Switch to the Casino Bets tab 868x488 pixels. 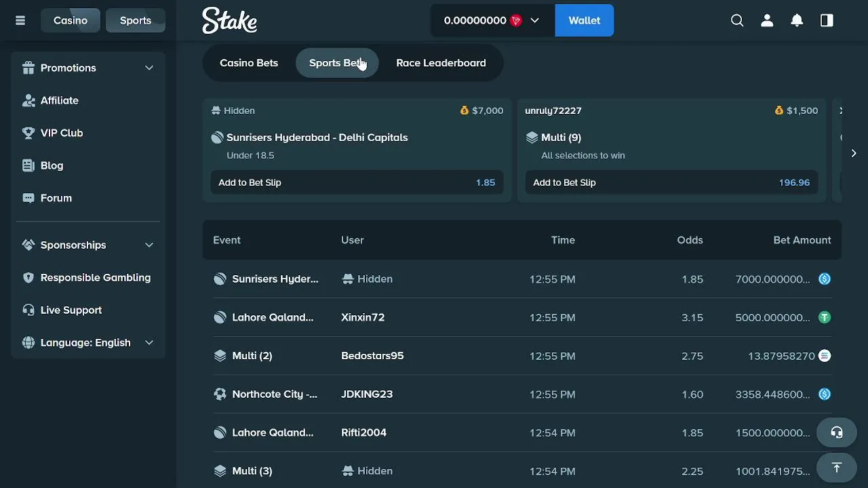(x=249, y=63)
